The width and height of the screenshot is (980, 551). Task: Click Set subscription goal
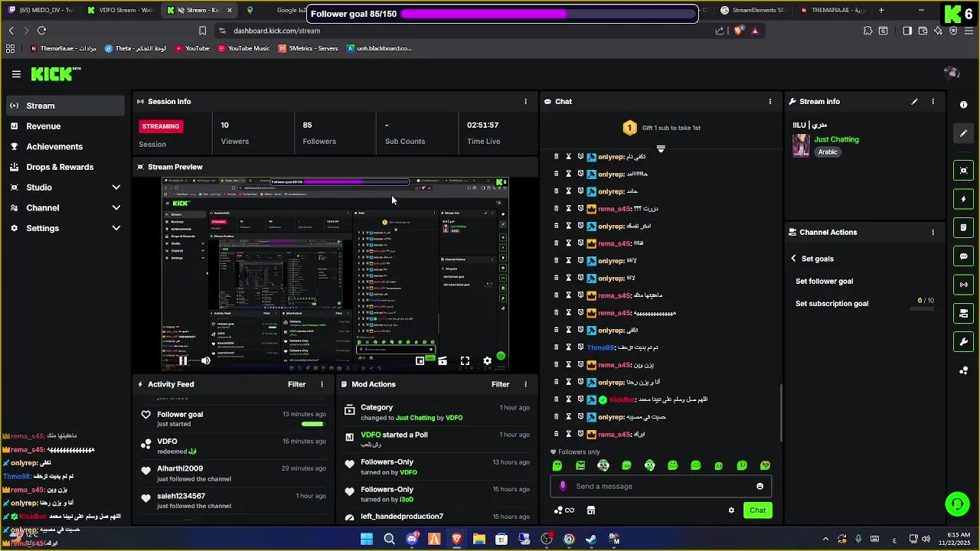pyautogui.click(x=831, y=304)
